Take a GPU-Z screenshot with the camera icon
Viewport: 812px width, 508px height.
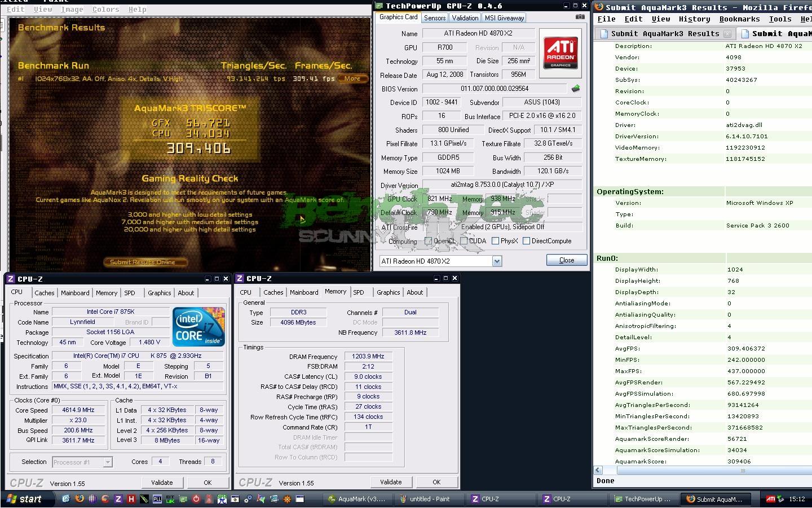click(580, 17)
